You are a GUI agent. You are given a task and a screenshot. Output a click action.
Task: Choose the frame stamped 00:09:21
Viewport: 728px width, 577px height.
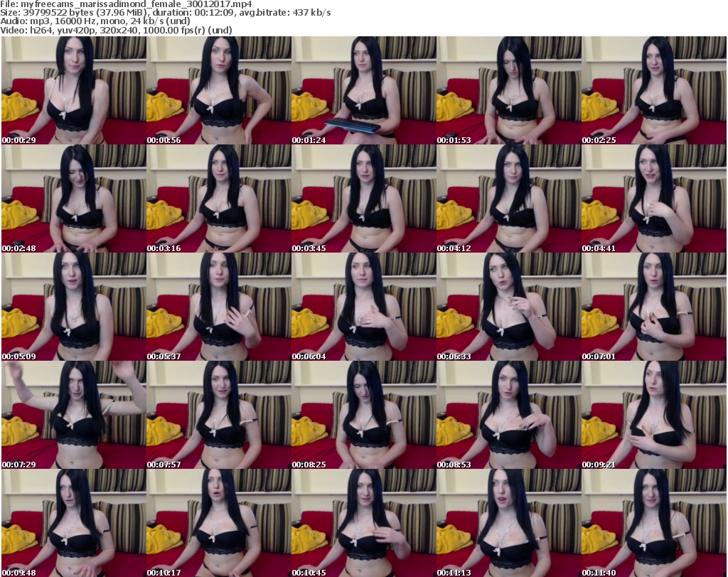(654, 415)
